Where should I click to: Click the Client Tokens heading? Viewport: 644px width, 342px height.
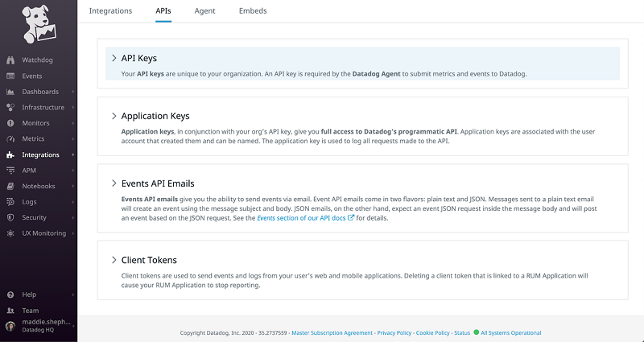(x=149, y=260)
